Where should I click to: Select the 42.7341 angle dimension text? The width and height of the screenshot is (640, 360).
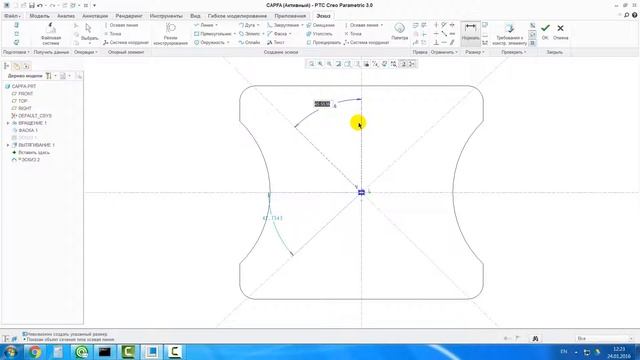(272, 218)
